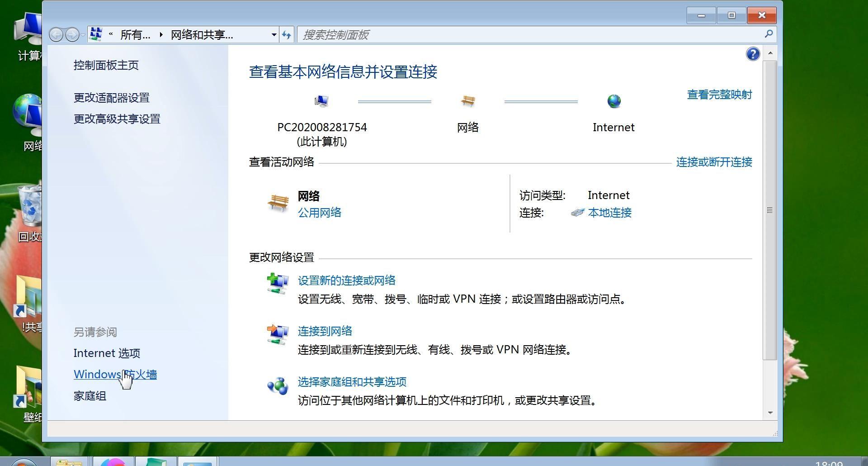The width and height of the screenshot is (868, 466).
Task: Click the description mentioning VPN 连接 and 路由器
Action: pos(462,299)
